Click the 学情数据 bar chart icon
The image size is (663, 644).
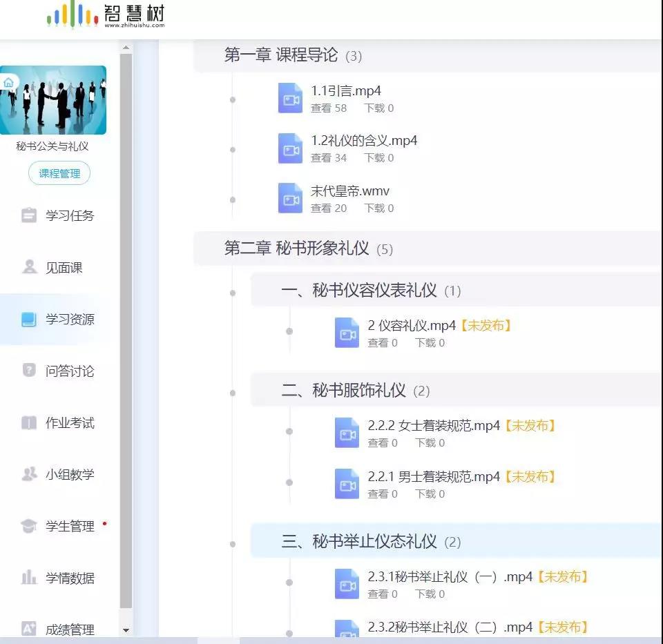coord(29,578)
